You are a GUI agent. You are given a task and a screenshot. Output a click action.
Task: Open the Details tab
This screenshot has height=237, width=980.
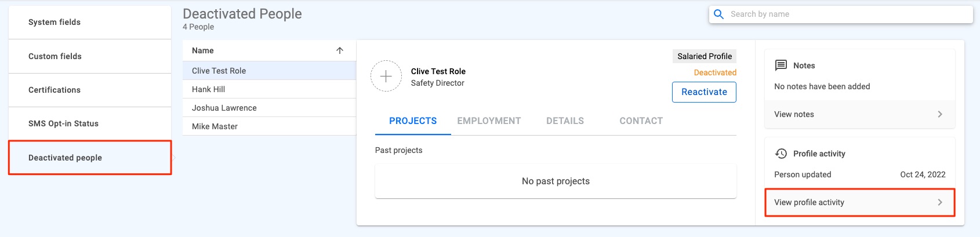tap(565, 121)
